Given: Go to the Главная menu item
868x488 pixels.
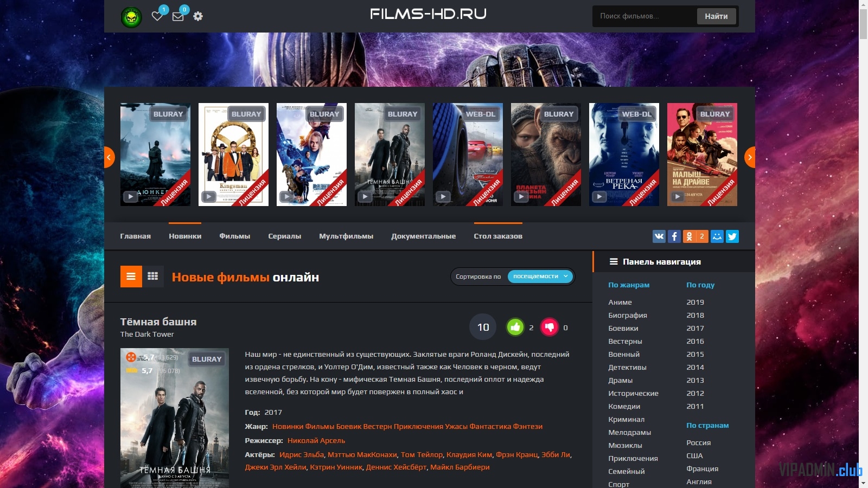Looking at the screenshot, I should (x=136, y=236).
